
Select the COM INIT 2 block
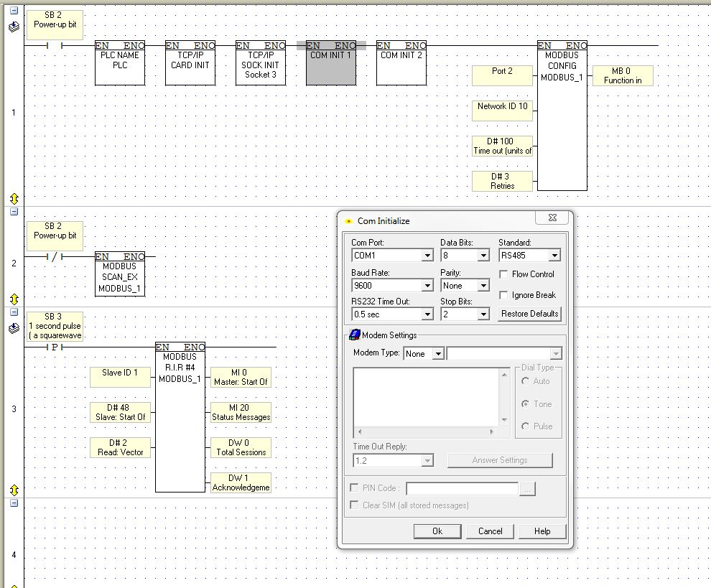pyautogui.click(x=401, y=63)
